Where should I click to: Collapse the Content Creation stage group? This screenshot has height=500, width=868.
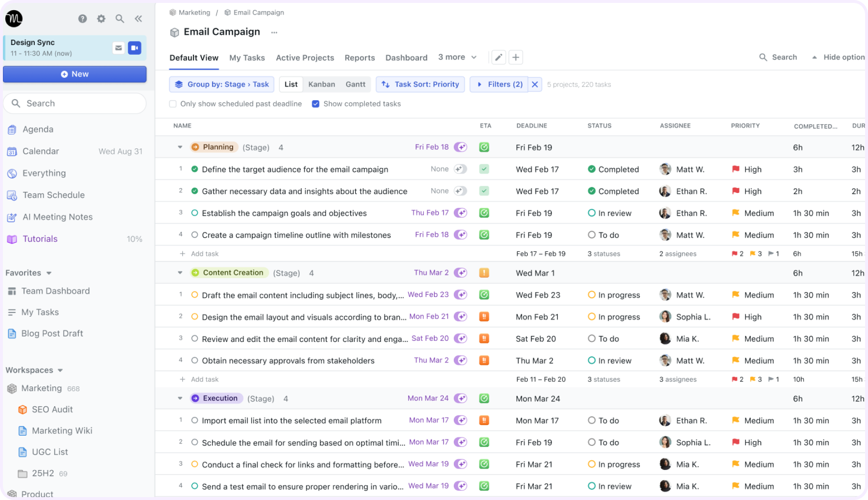[x=180, y=273]
